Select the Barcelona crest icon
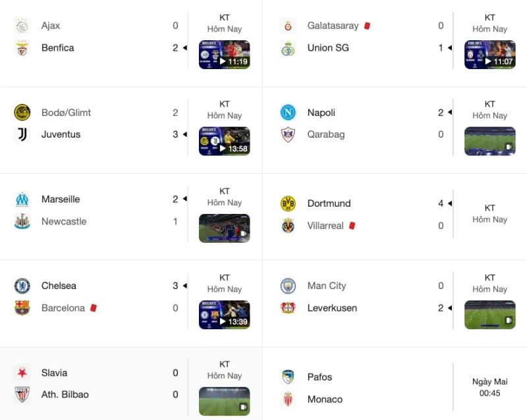The image size is (527, 420). (22, 307)
